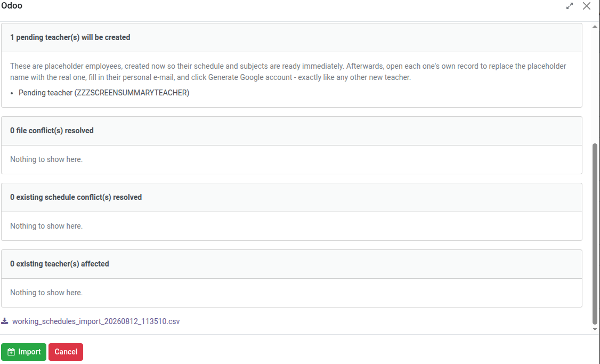600x364 pixels.
Task: Click the vertical scrollbar thumb
Action: 595,234
